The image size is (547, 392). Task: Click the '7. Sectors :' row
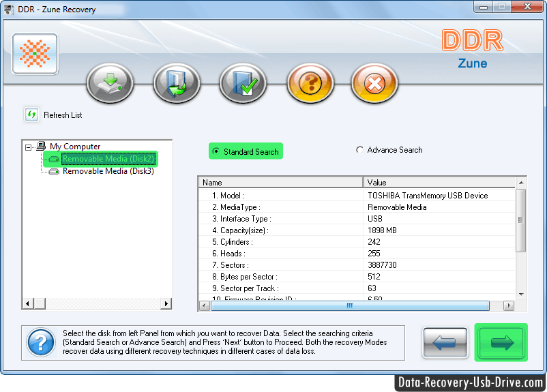[357, 265]
